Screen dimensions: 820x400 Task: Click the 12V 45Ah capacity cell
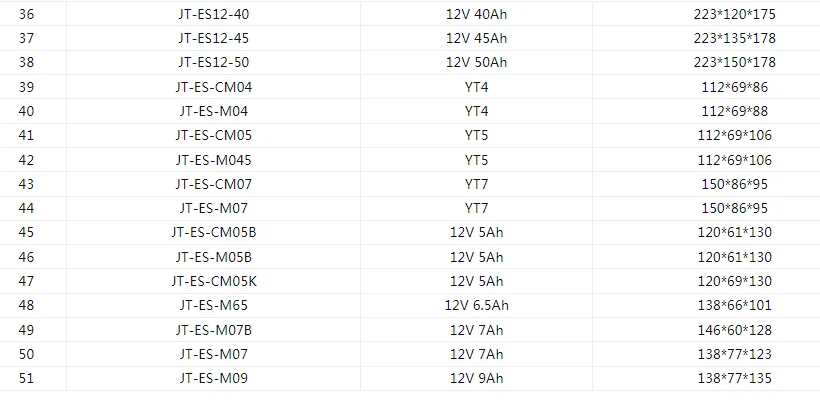(475, 38)
